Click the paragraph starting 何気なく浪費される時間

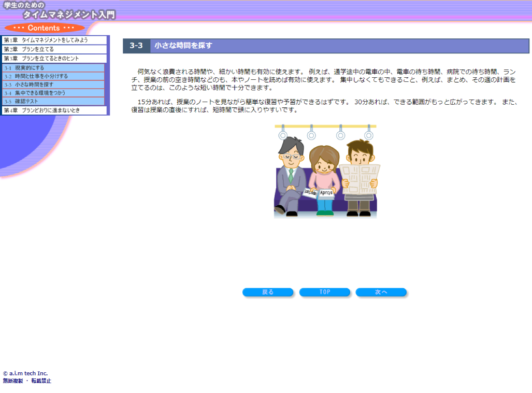pos(324,80)
